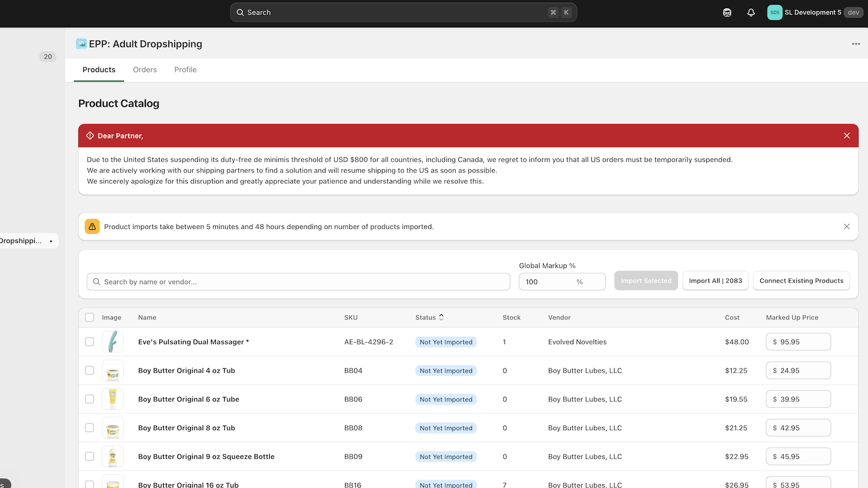
Task: Edit marked up price 42.95 for 8 oz Tub
Action: (798, 428)
